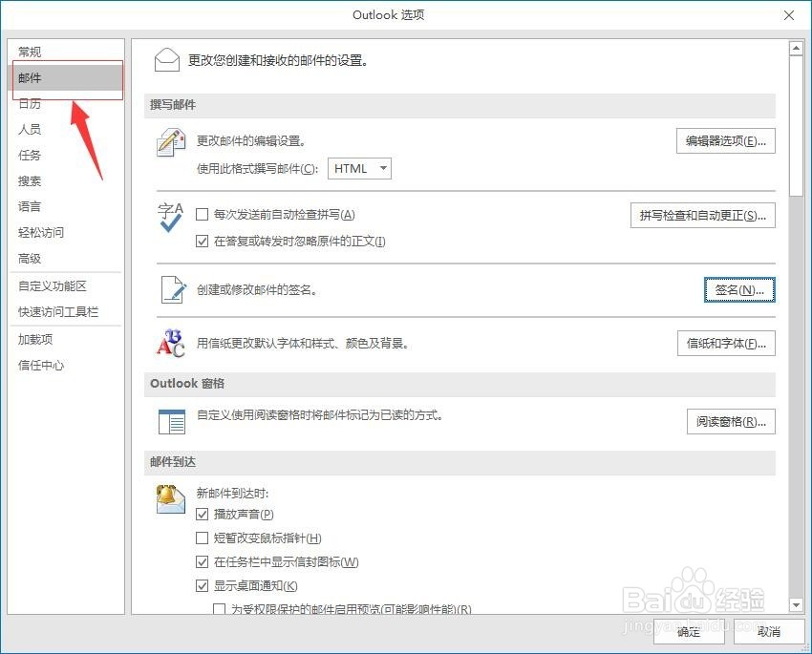Click the 新邮件到达时 label

point(232,493)
